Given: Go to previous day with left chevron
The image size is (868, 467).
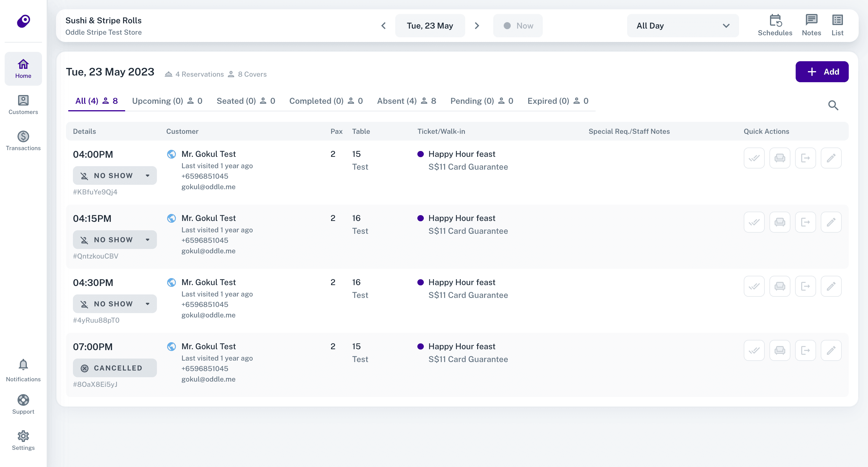Looking at the screenshot, I should 383,26.
